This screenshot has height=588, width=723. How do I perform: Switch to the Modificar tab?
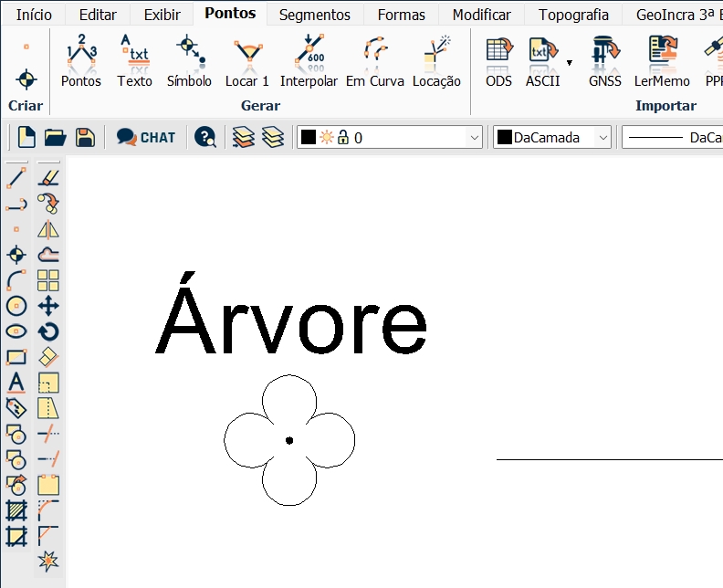click(481, 15)
